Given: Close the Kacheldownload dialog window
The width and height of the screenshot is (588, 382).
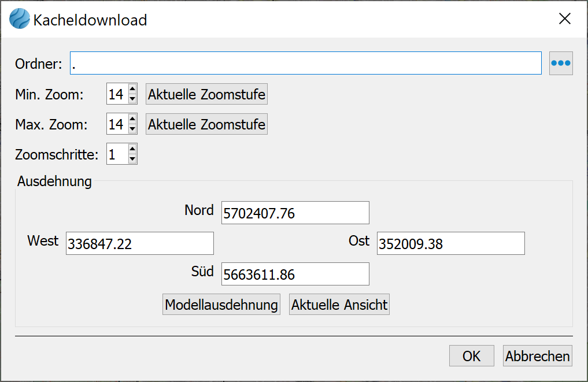Looking at the screenshot, I should (564, 19).
